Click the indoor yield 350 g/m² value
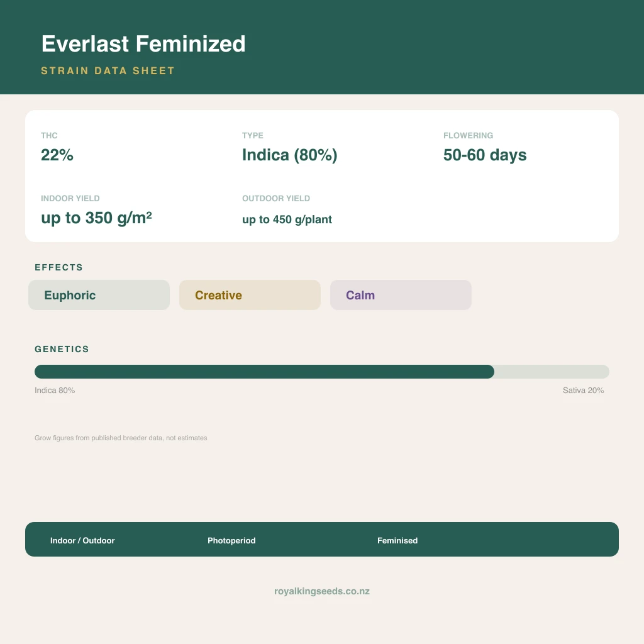This screenshot has height=644, width=644. (x=96, y=218)
